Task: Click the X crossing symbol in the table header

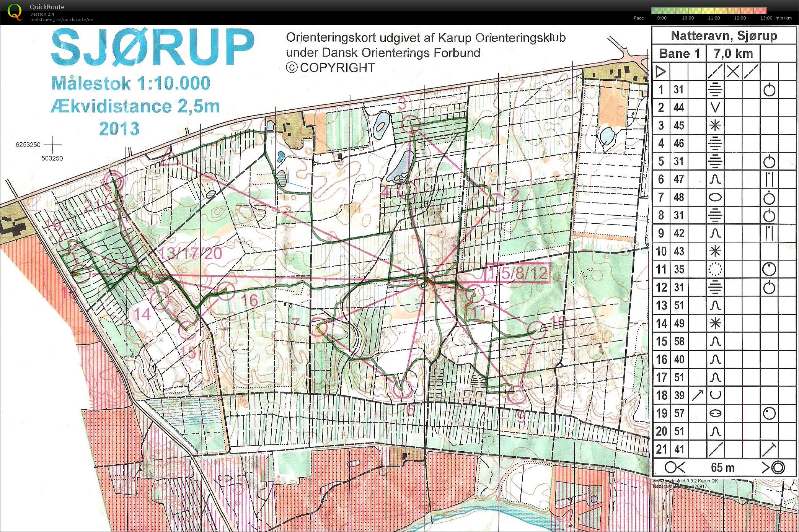Action: point(733,72)
